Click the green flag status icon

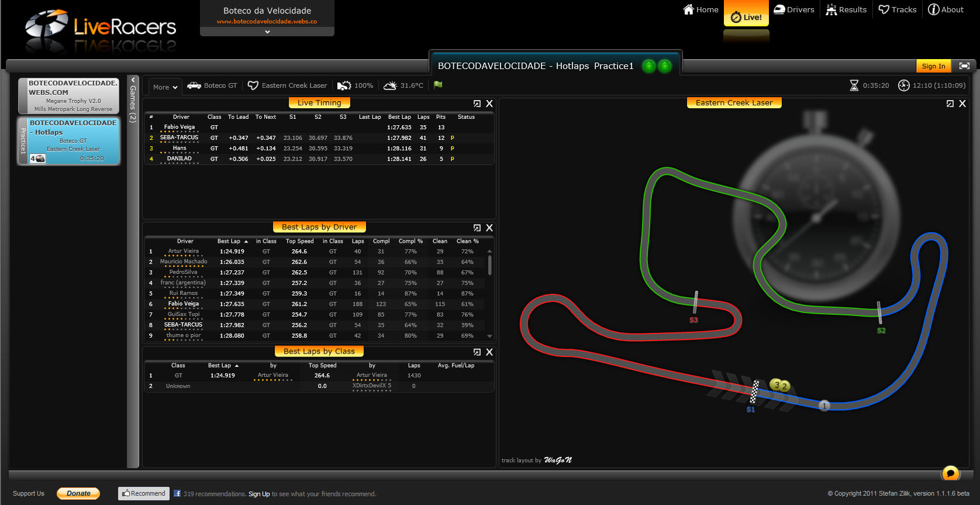[x=438, y=85]
